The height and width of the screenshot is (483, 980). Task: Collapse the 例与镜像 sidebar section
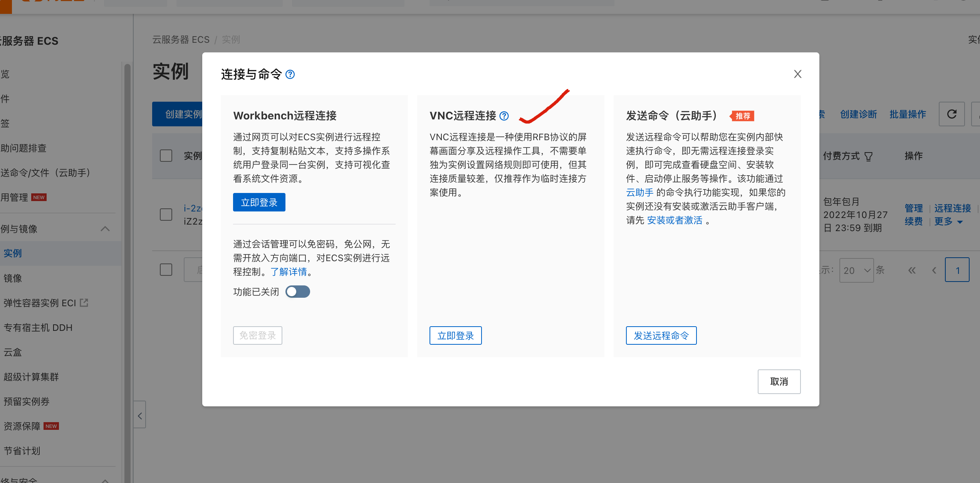click(x=105, y=229)
